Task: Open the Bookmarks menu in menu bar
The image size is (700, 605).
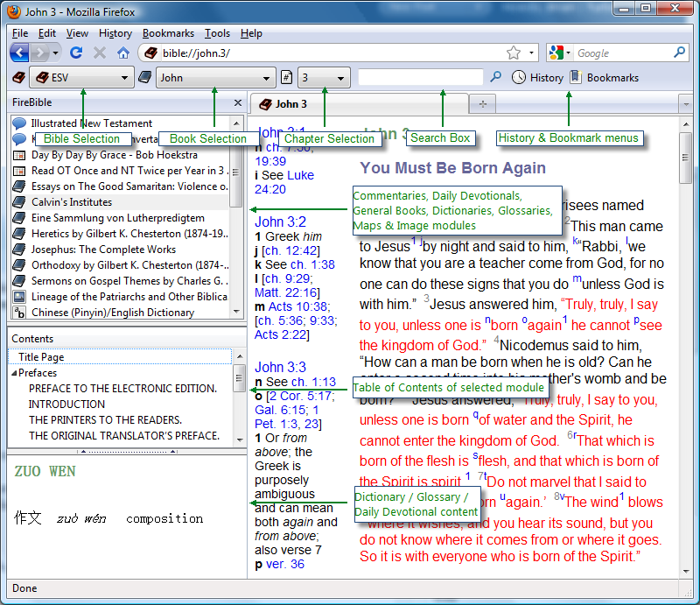Action: (168, 33)
